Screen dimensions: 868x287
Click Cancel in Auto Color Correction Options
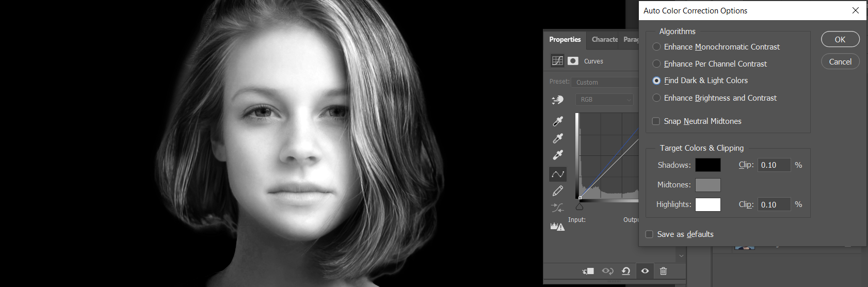[x=840, y=61]
